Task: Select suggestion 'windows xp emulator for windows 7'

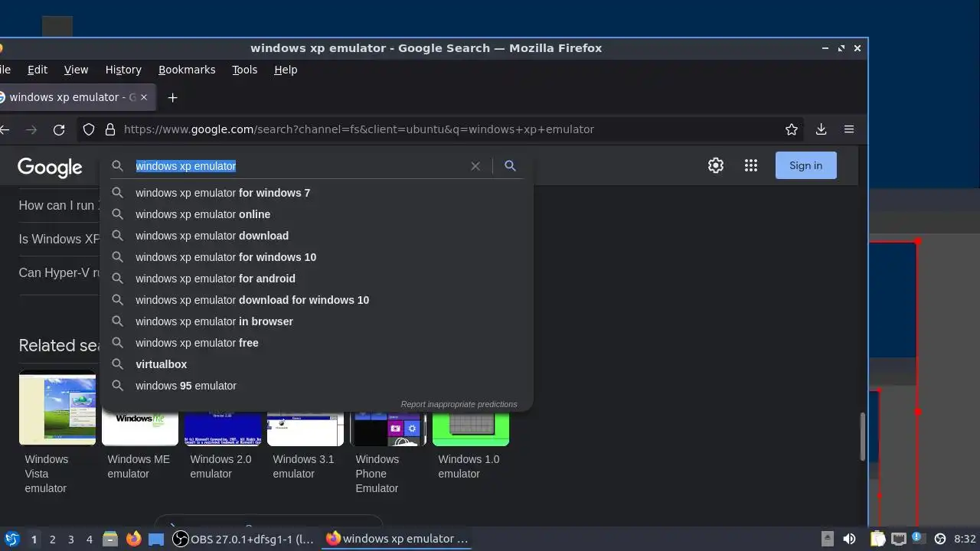Action: (x=316, y=193)
